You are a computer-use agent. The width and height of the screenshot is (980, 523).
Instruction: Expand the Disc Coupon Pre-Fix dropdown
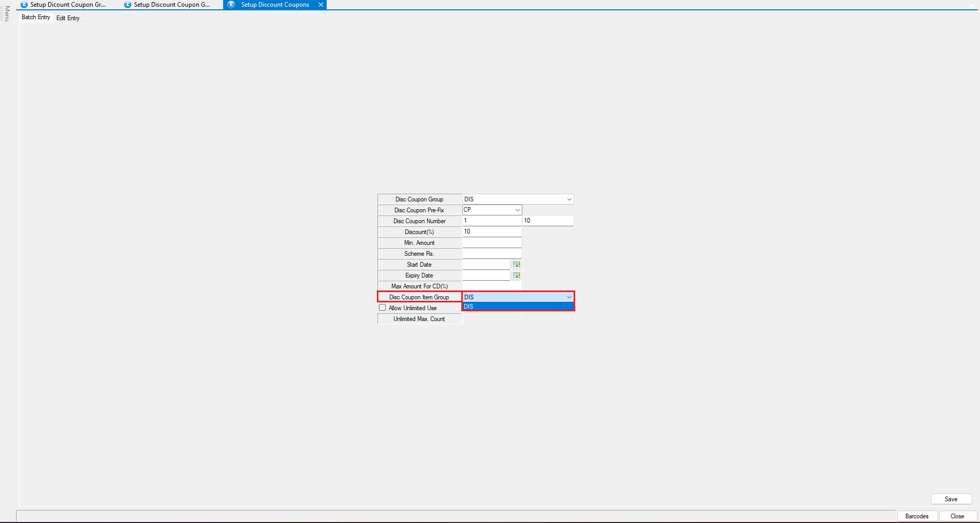[517, 210]
